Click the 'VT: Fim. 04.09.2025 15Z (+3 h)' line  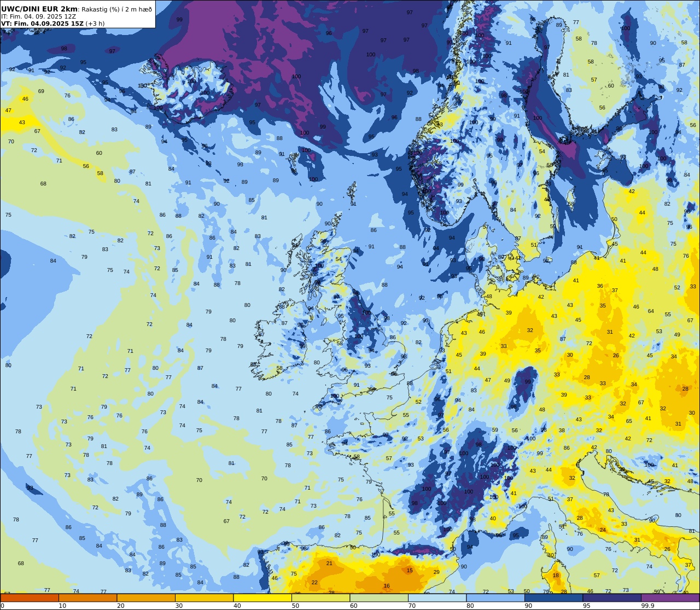52,24
